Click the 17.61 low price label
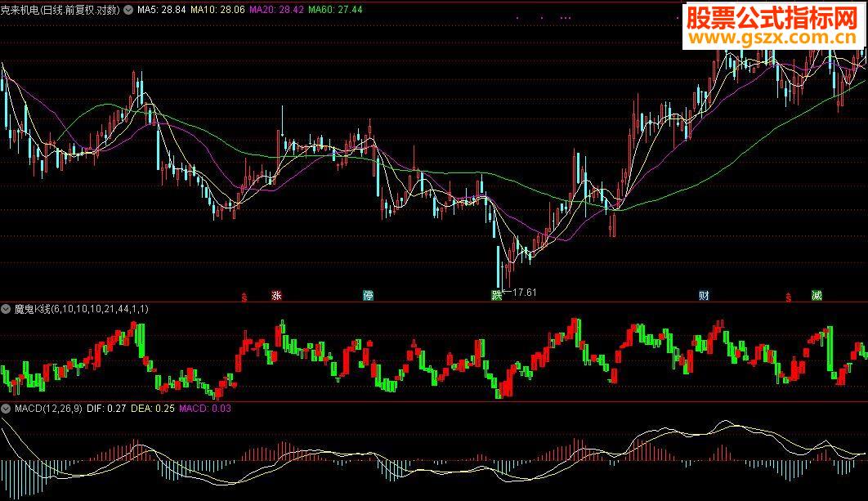Screen dimensions: 868x501 (x=524, y=293)
